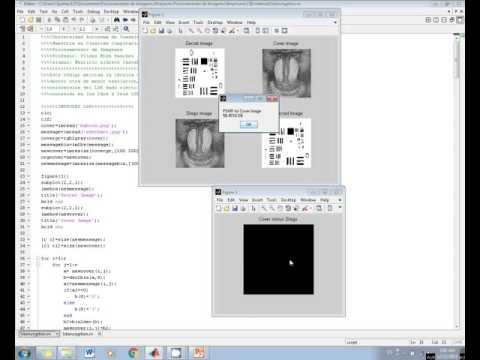Click Link Plot icon in Figure 1 toolbar
Image resolution: width=480 pixels, height=360 pixels.
[x=246, y=31]
